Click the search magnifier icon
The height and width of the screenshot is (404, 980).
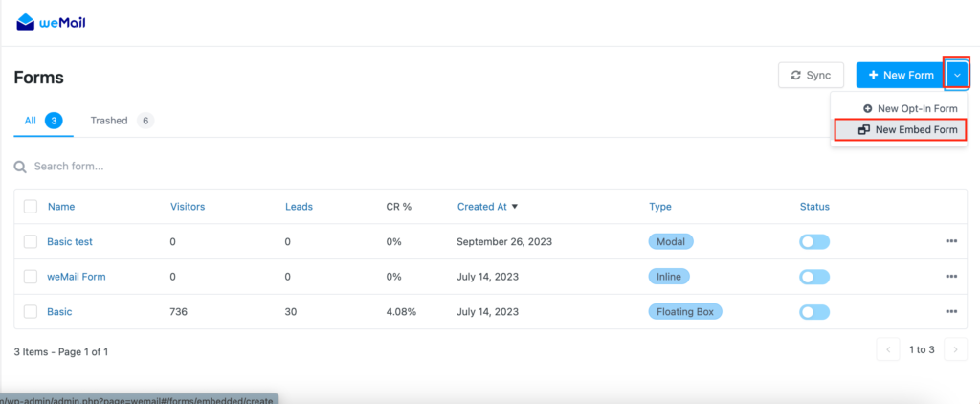(21, 167)
